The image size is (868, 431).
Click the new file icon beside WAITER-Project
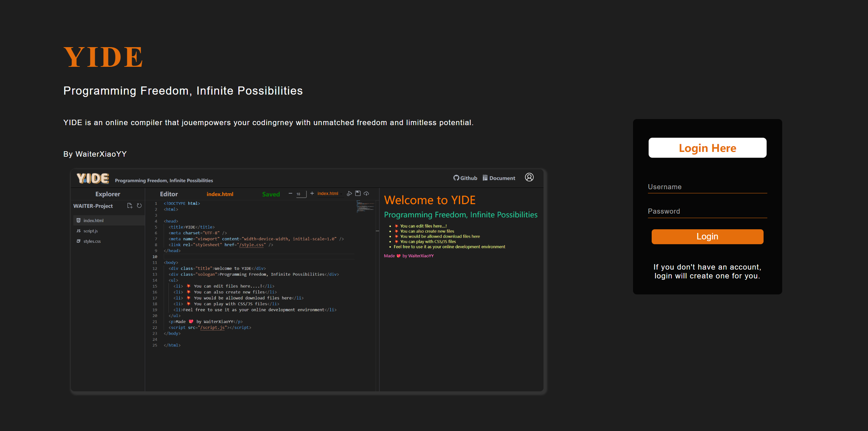(130, 206)
